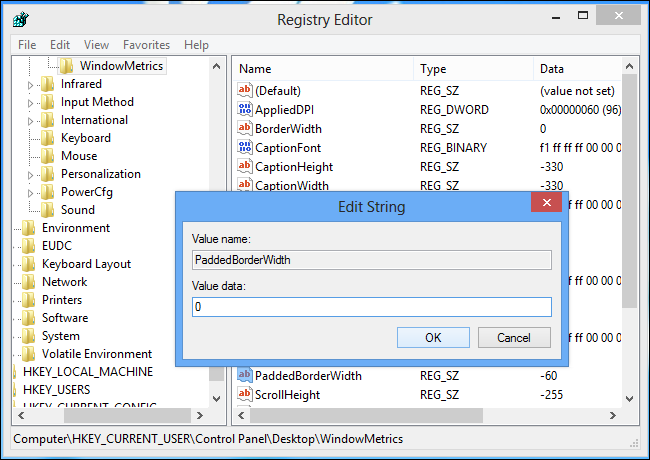
Task: Select the CaptionWidth value name
Action: pyautogui.click(x=292, y=185)
